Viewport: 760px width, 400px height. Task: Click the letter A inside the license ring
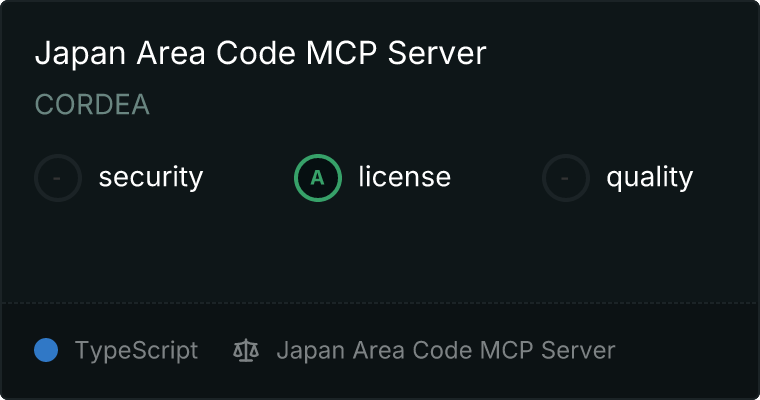318,178
